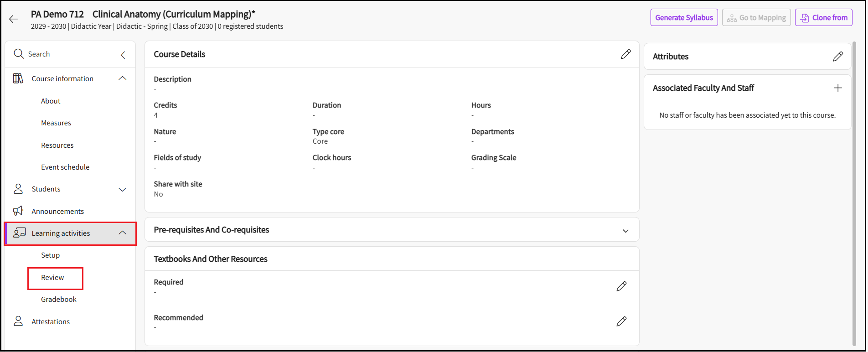This screenshot has height=352, width=868.
Task: Add Associated Faculty And Staff plus icon
Action: click(837, 88)
